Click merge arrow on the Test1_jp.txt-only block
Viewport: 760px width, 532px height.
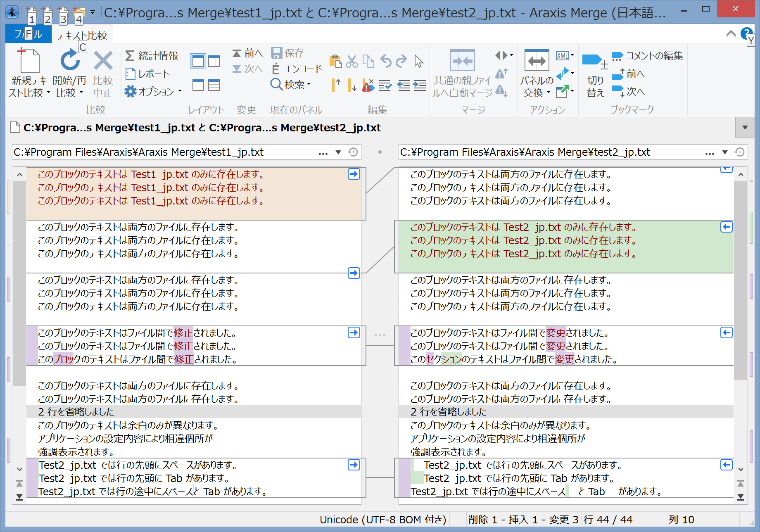point(354,174)
